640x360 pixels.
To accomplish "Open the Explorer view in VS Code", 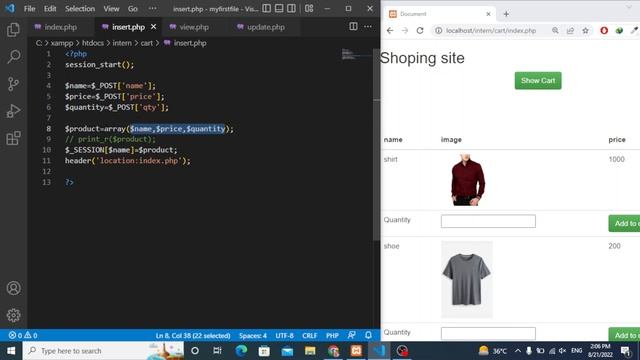I will pyautogui.click(x=13, y=29).
